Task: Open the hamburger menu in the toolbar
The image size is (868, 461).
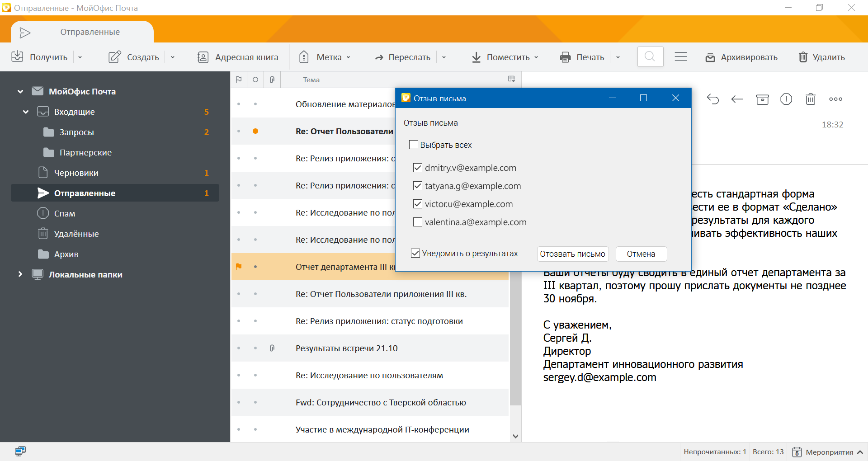Action: tap(681, 56)
